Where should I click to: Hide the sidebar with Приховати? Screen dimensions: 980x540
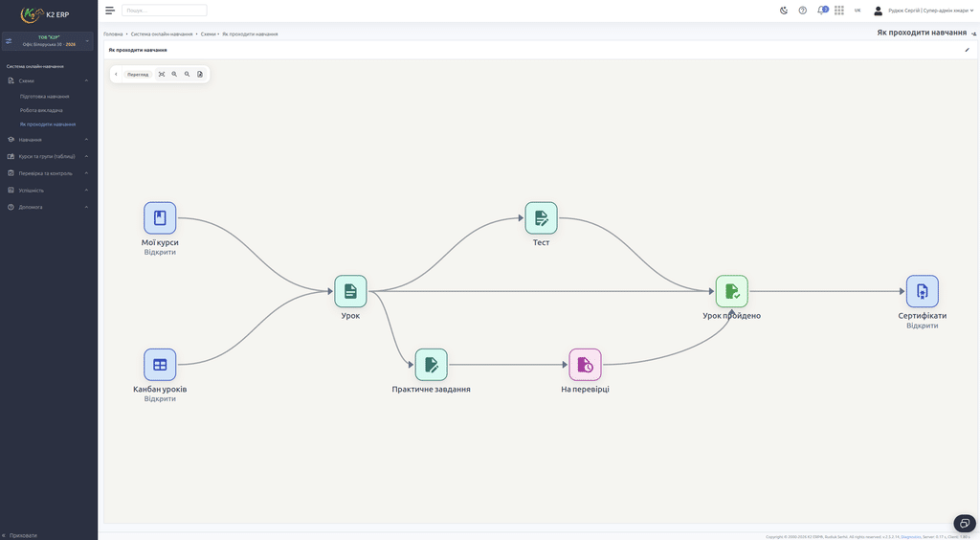pos(20,535)
